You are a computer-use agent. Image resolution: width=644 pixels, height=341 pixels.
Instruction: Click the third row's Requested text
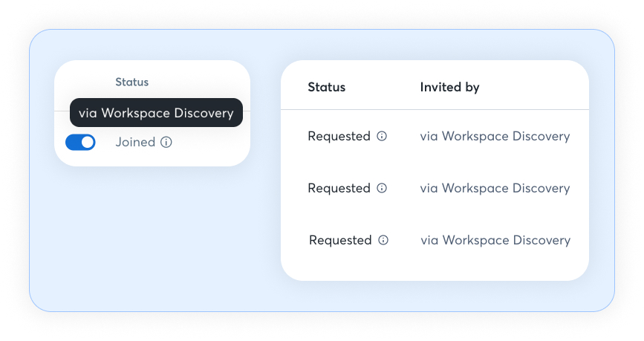(x=340, y=241)
